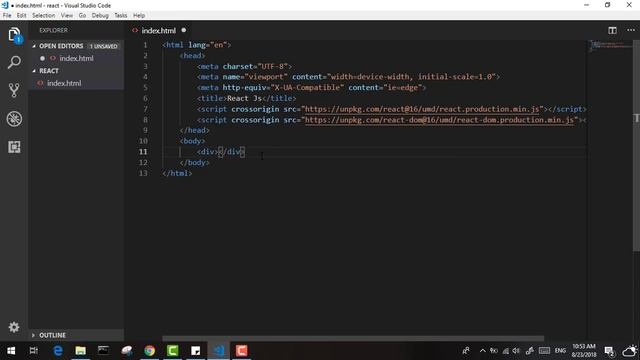The image size is (640, 360).
Task: Select index.html under Open Editors
Action: 76,58
